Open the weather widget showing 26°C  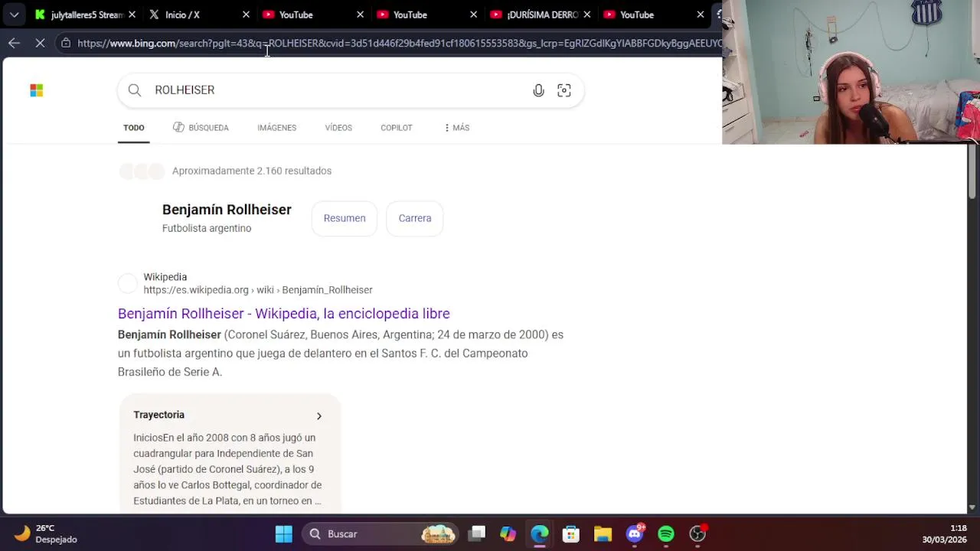[46, 533]
